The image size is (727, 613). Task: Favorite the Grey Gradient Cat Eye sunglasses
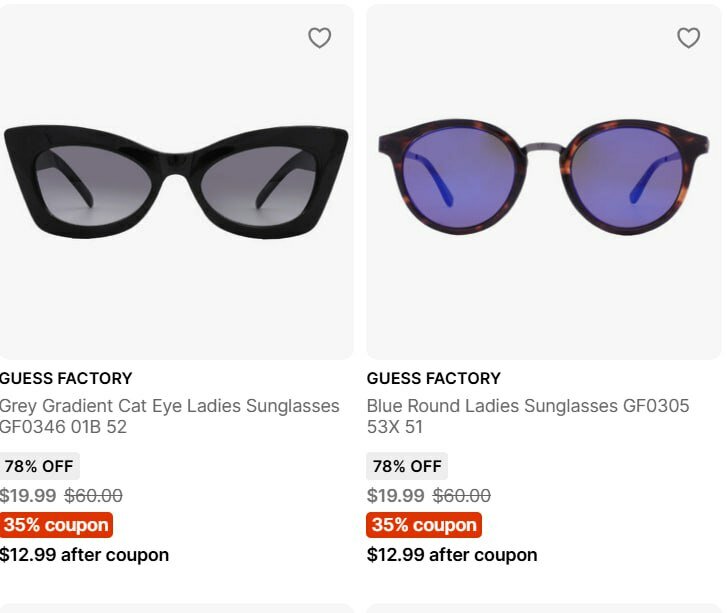pos(319,38)
